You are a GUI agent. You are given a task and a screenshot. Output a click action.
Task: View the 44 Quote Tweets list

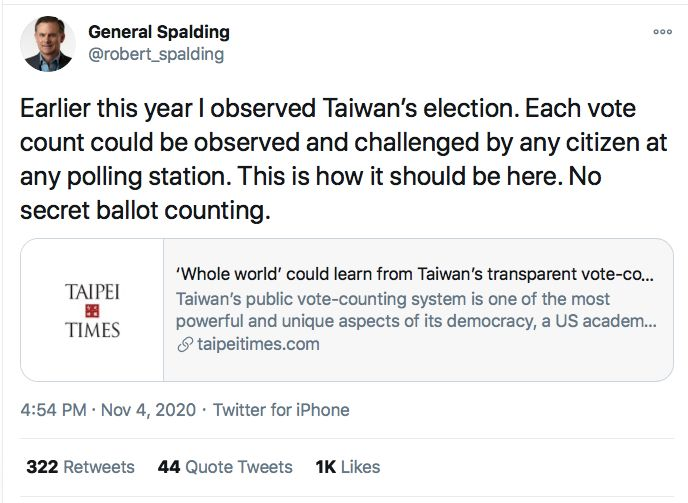[x=225, y=467]
